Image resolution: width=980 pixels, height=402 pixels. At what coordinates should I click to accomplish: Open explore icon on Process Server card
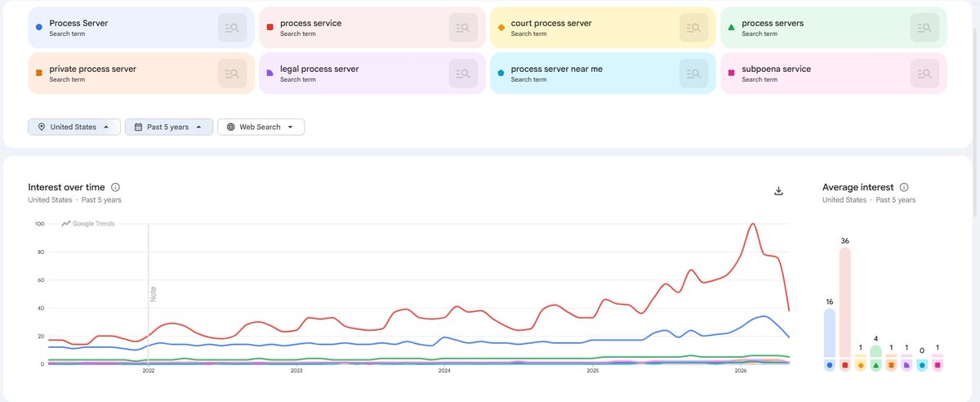tap(232, 28)
